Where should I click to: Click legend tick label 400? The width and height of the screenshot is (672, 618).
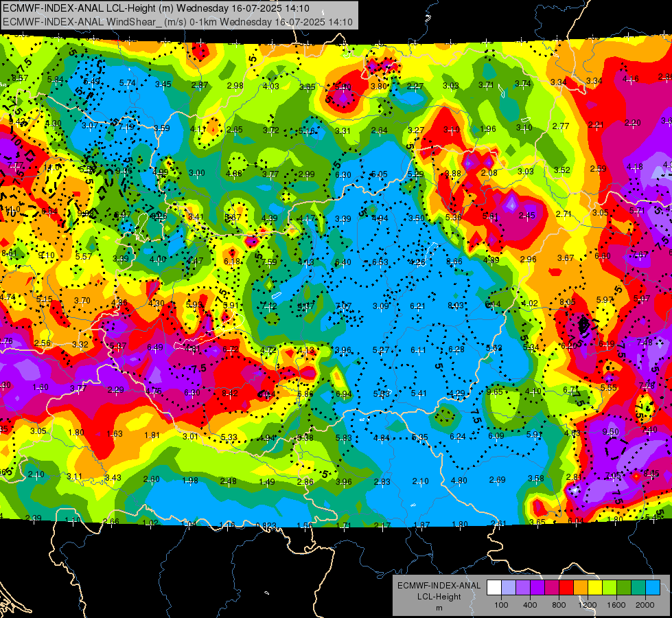point(530,605)
